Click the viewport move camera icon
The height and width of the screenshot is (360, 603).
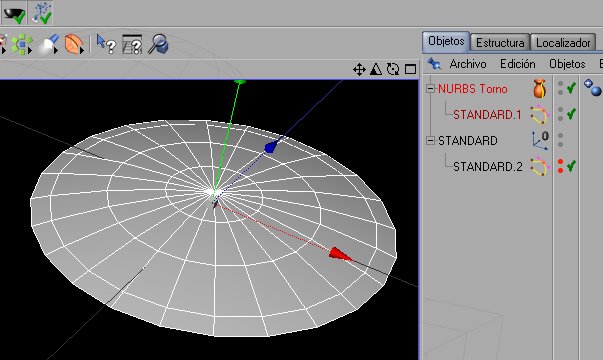[x=359, y=70]
